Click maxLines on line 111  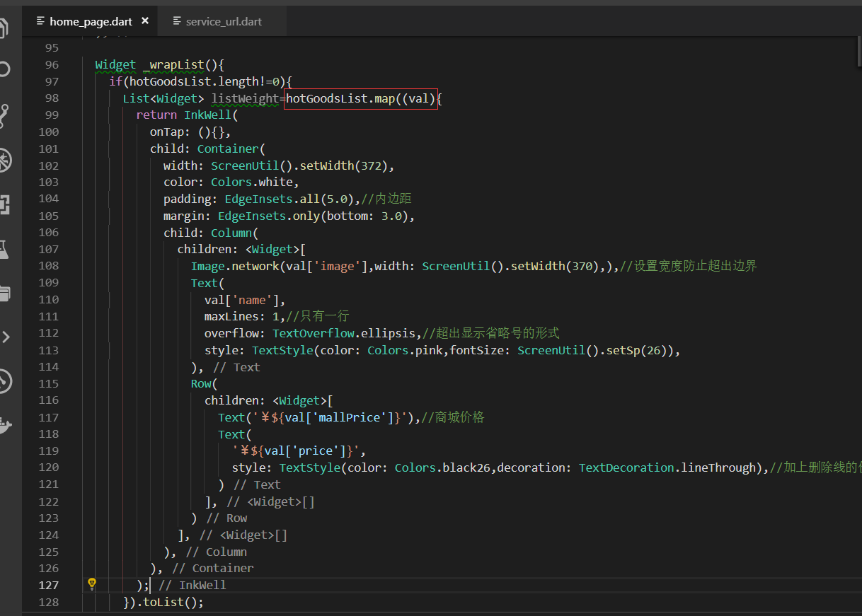point(231,316)
